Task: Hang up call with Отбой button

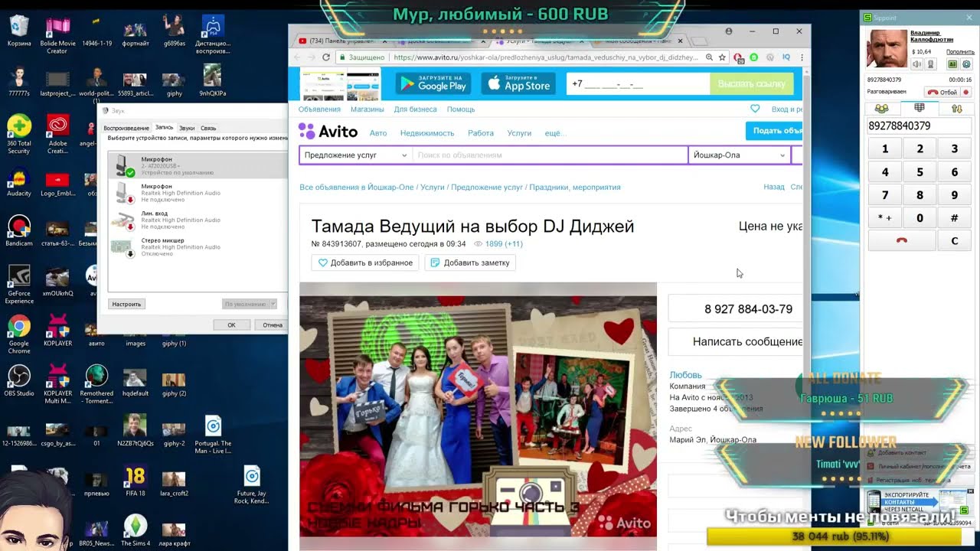Action: (x=942, y=92)
